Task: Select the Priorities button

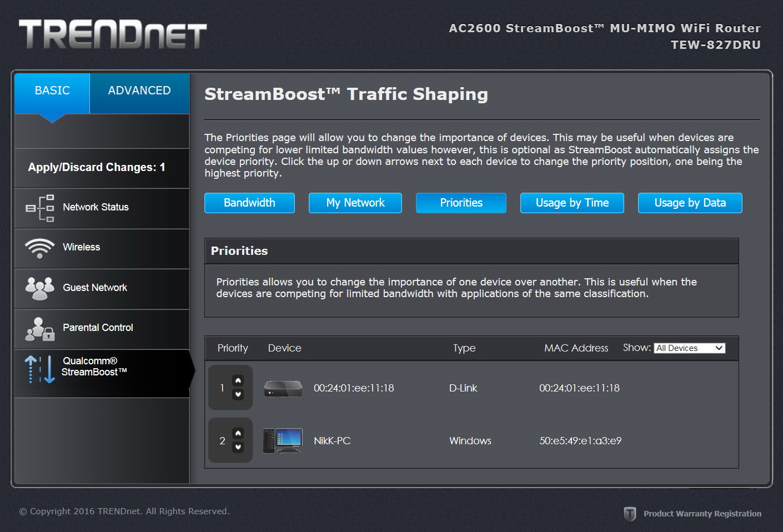Action: 461,203
